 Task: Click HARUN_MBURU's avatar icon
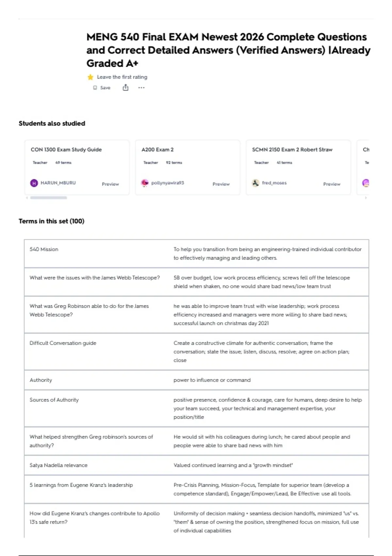[34, 183]
